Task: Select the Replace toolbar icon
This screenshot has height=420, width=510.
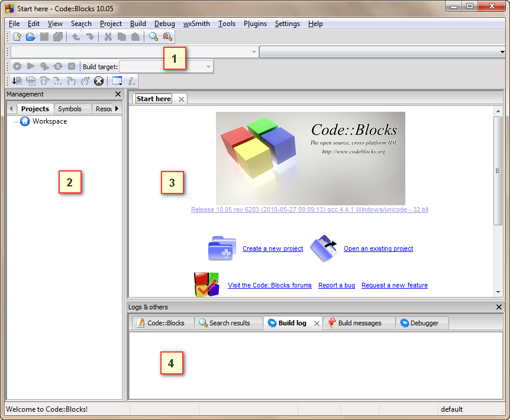Action: pyautogui.click(x=167, y=36)
